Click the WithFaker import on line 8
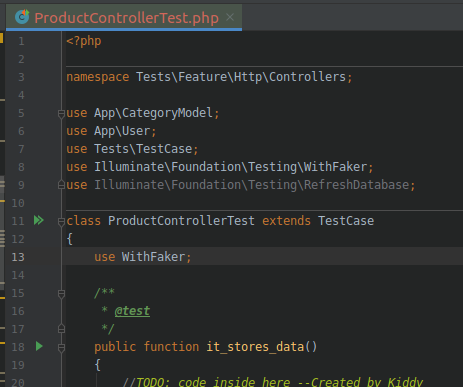The width and height of the screenshot is (463, 387). point(231,167)
